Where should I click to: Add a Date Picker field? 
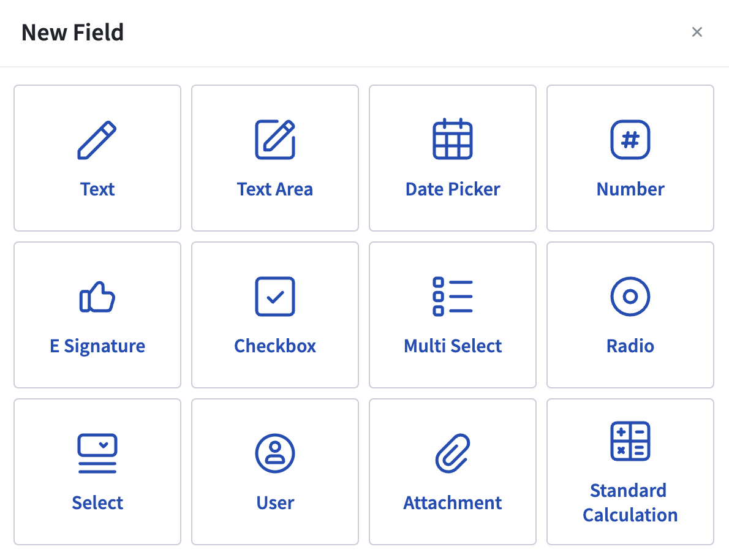click(x=452, y=157)
